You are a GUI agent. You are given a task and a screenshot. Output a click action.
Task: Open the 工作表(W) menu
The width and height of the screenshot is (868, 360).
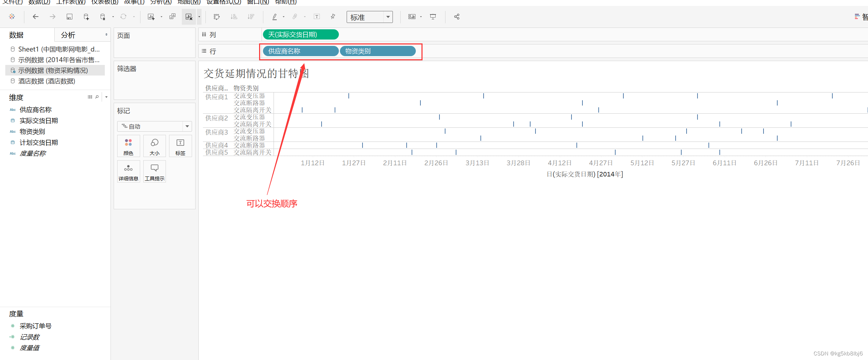tap(71, 2)
